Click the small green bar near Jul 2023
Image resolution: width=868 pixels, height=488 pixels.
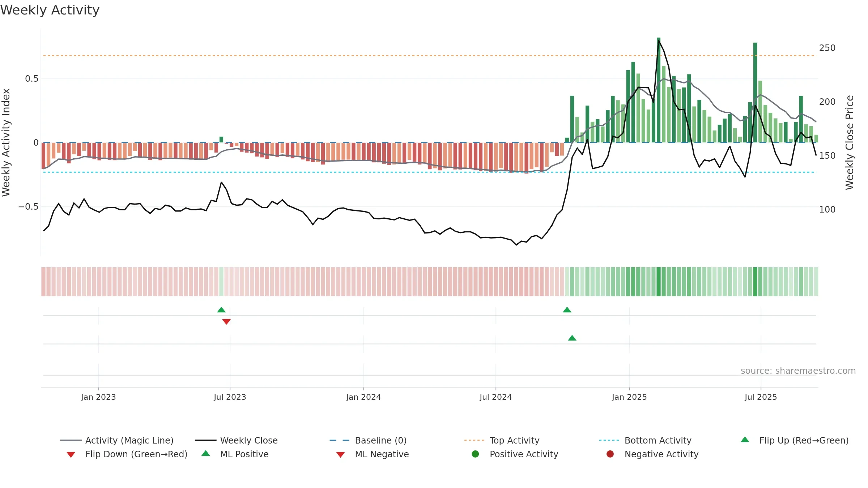tap(221, 140)
